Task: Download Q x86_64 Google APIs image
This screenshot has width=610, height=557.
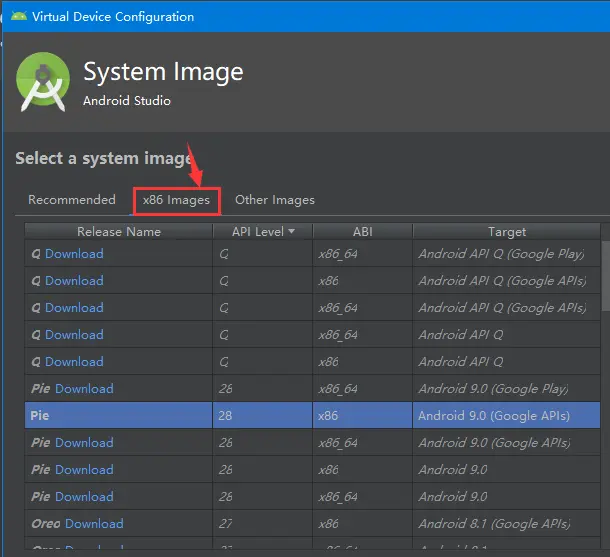Action: coord(74,308)
